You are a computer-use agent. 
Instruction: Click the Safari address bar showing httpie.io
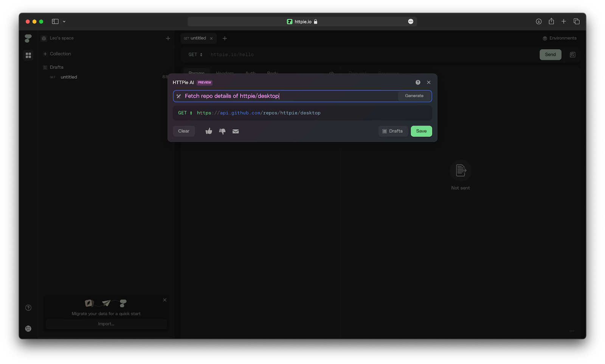click(302, 22)
